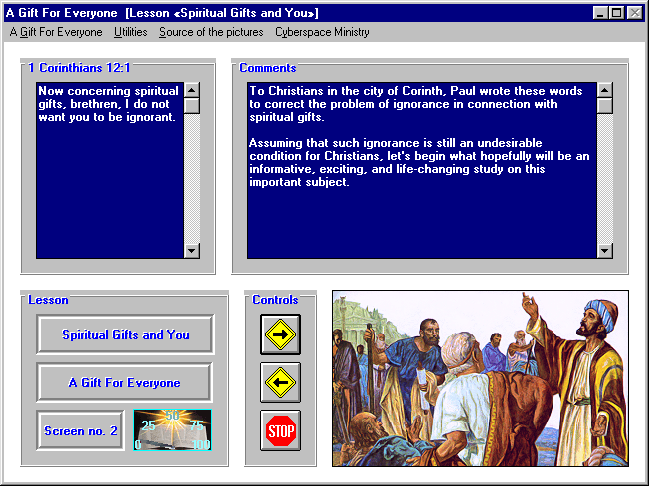The height and width of the screenshot is (486, 649).
Task: Open the Utilities menu
Action: pyautogui.click(x=131, y=32)
